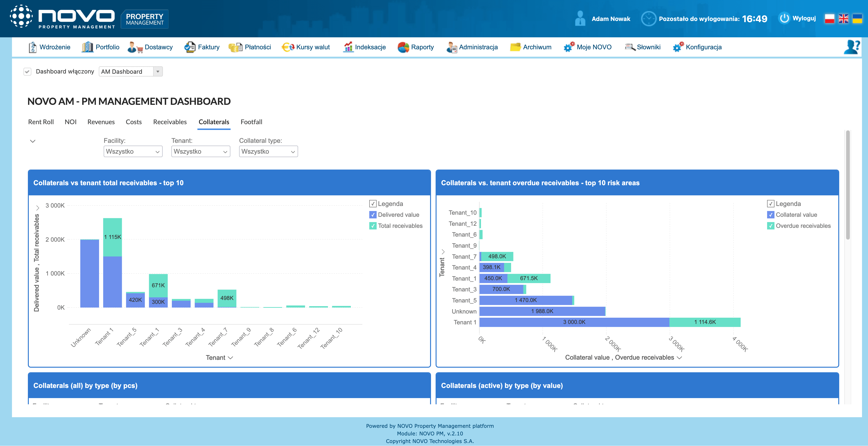The height and width of the screenshot is (446, 868).
Task: Open the Faktury invoices icon
Action: click(x=190, y=47)
